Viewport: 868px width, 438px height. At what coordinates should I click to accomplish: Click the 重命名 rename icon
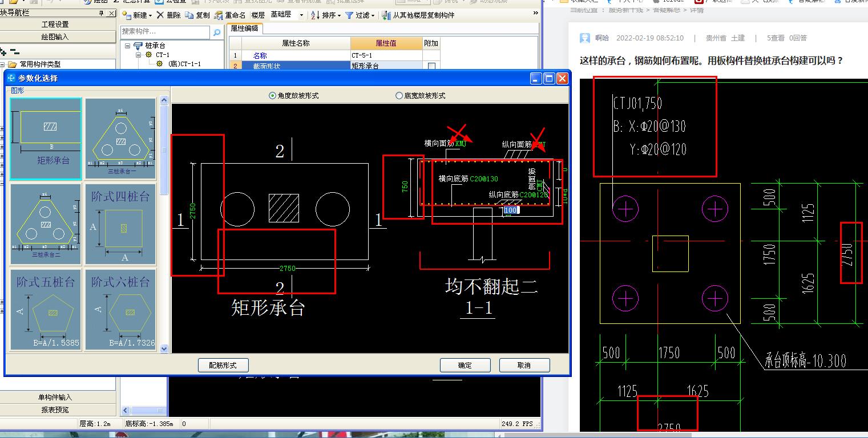coord(218,15)
